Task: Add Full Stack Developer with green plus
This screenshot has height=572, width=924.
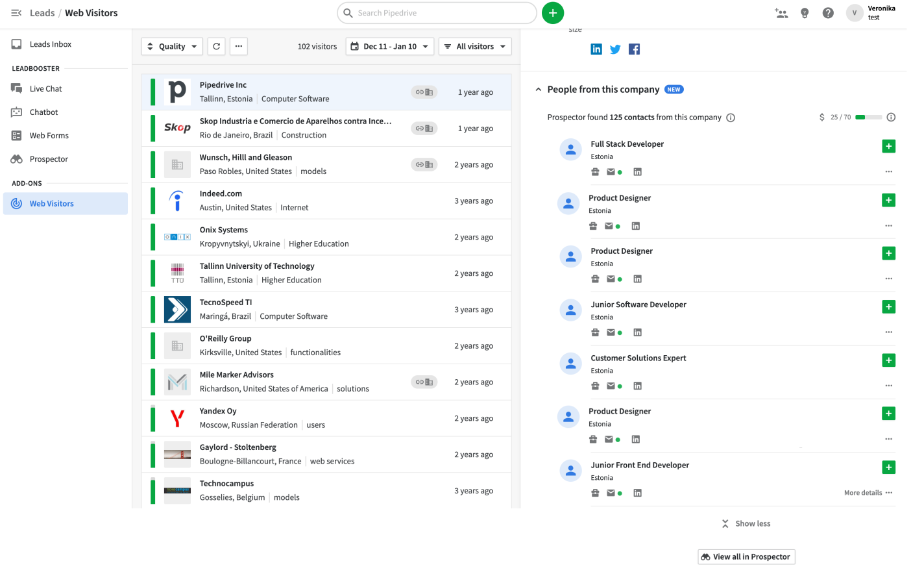Action: pyautogui.click(x=889, y=147)
